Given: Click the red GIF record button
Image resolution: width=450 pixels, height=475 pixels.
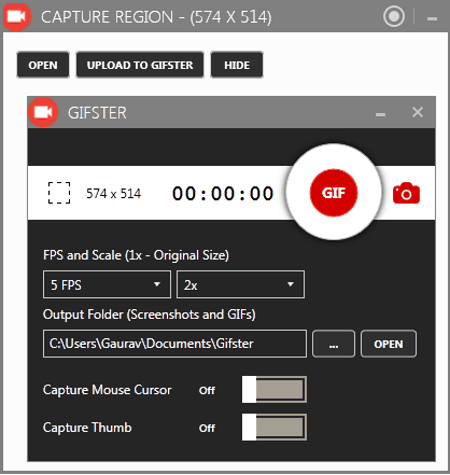Looking at the screenshot, I should point(333,193).
